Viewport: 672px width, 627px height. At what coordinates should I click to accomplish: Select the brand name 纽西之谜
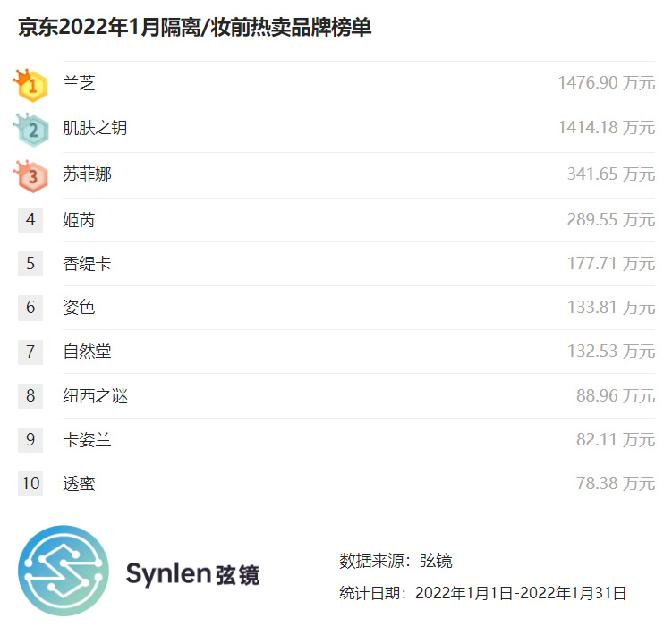tap(95, 395)
